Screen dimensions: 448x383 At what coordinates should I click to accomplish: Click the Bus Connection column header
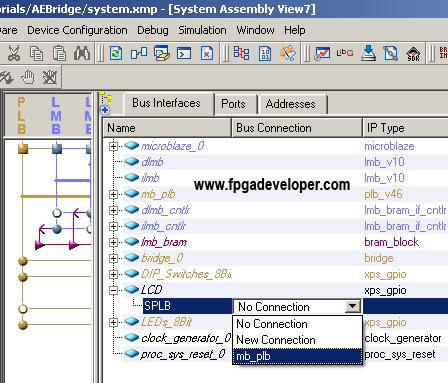pyautogui.click(x=297, y=128)
